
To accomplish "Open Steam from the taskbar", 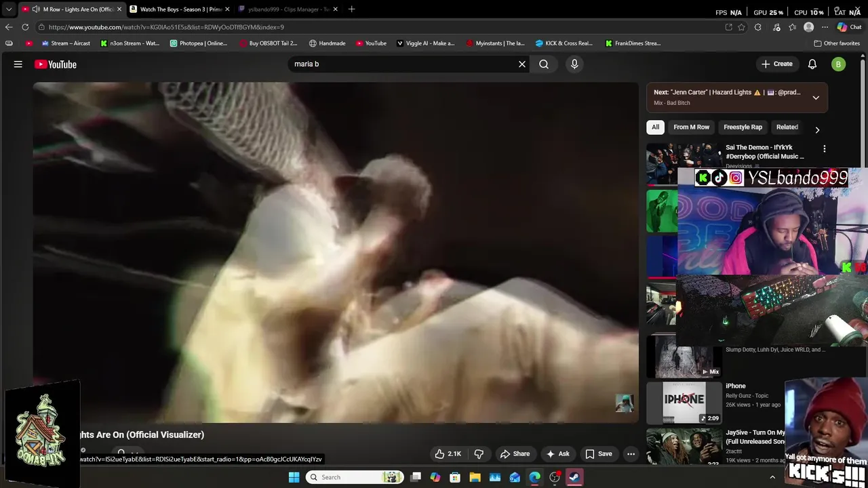I will click(x=574, y=477).
